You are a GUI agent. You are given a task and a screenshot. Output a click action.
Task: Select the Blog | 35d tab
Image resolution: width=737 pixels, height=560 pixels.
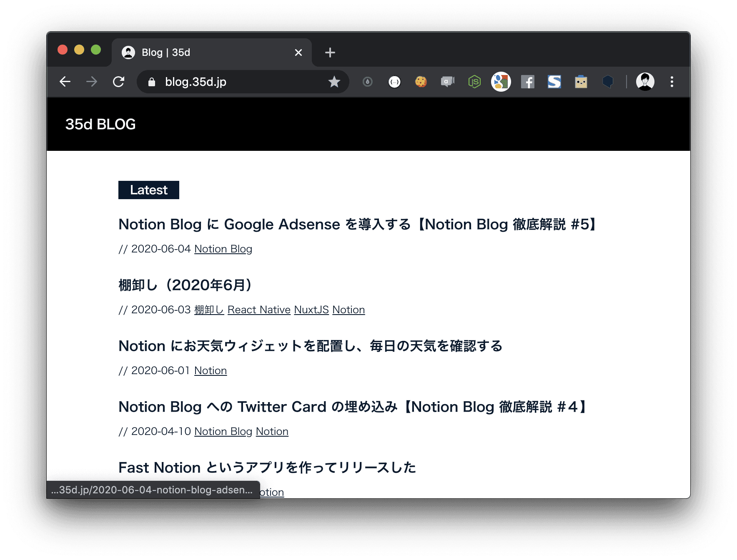point(212,52)
